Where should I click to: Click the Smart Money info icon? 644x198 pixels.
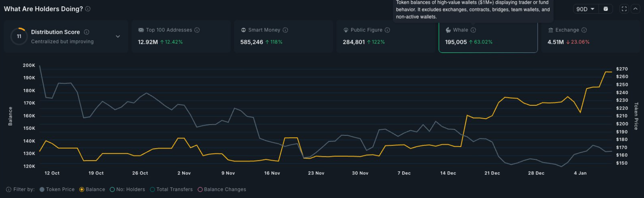pyautogui.click(x=285, y=30)
